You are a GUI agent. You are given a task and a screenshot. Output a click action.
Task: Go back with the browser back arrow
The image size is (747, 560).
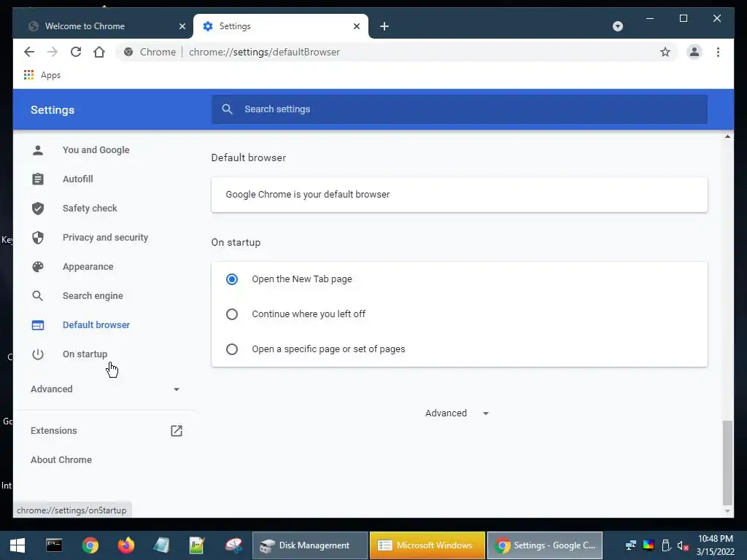click(x=29, y=52)
